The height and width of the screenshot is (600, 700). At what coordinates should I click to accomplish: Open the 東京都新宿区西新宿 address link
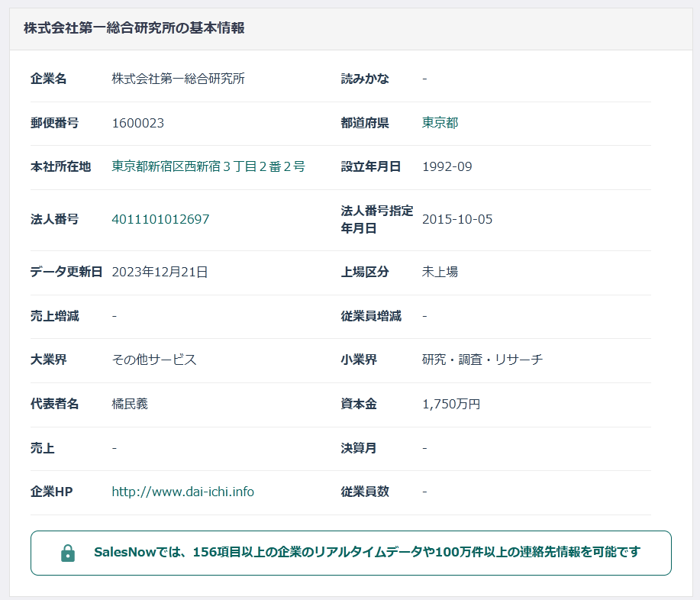point(208,166)
